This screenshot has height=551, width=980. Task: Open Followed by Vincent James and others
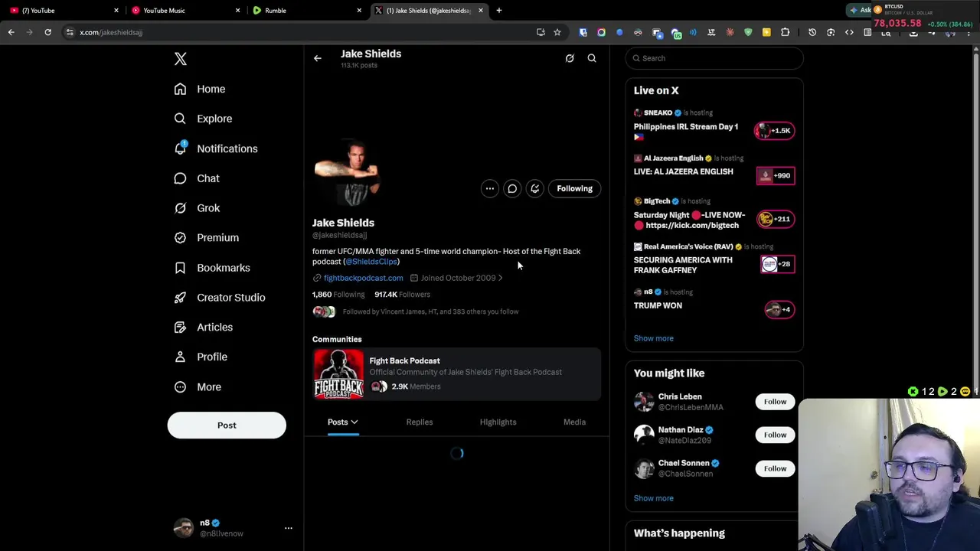pos(430,311)
